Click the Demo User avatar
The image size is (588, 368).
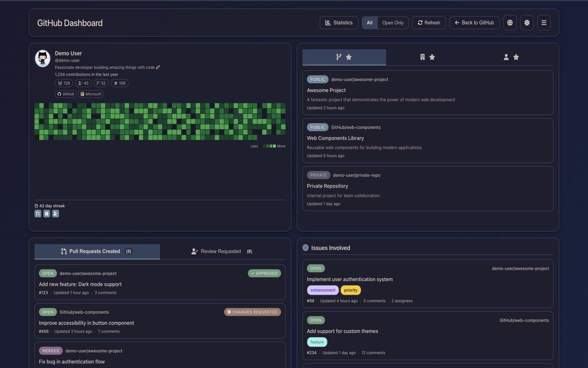[43, 58]
